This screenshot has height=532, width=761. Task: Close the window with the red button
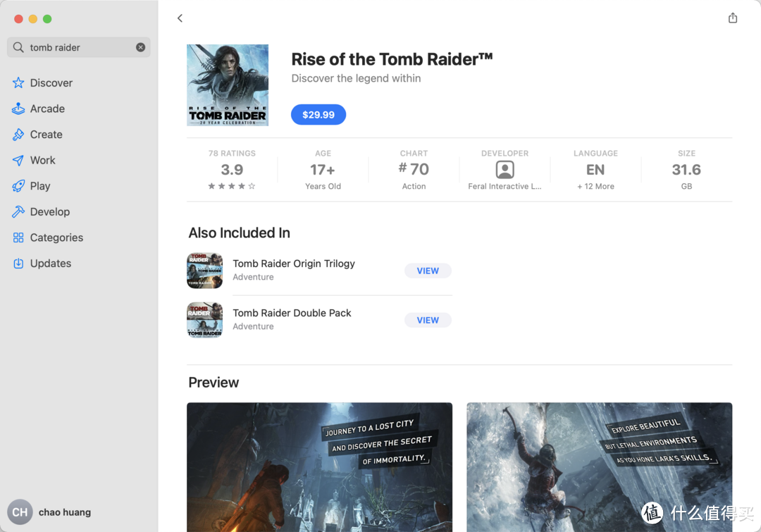[18, 19]
